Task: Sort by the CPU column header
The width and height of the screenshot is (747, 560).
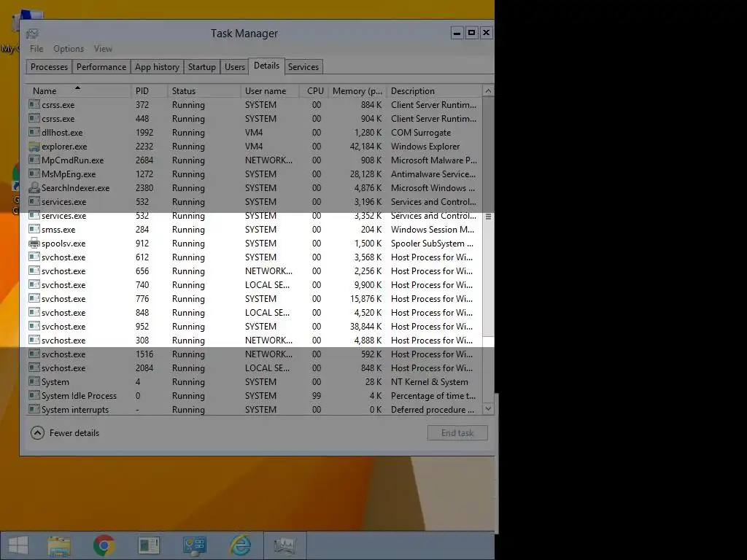Action: point(314,91)
